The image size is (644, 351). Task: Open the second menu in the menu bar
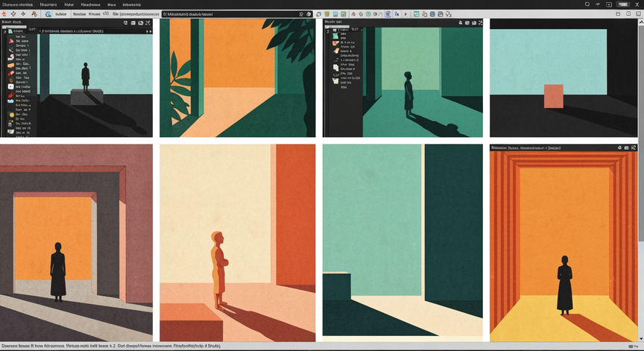48,4
